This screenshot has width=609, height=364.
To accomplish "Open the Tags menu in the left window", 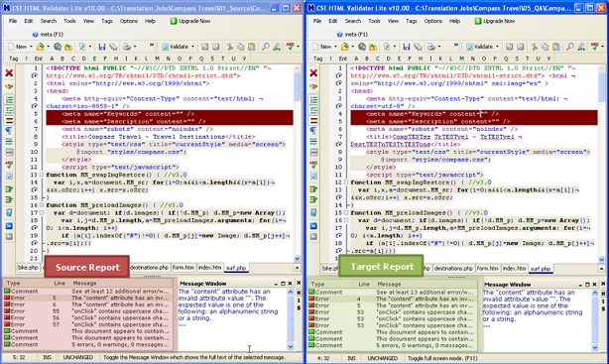I will tap(107, 21).
